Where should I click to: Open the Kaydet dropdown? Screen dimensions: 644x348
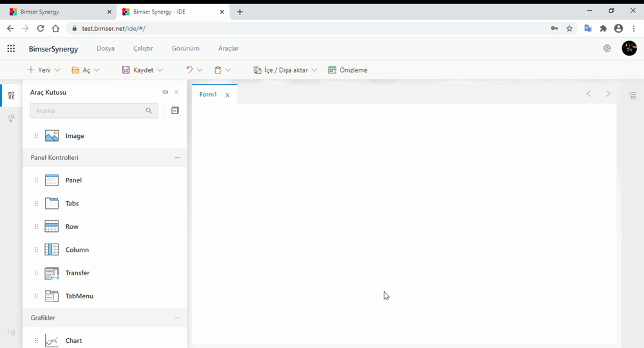160,70
